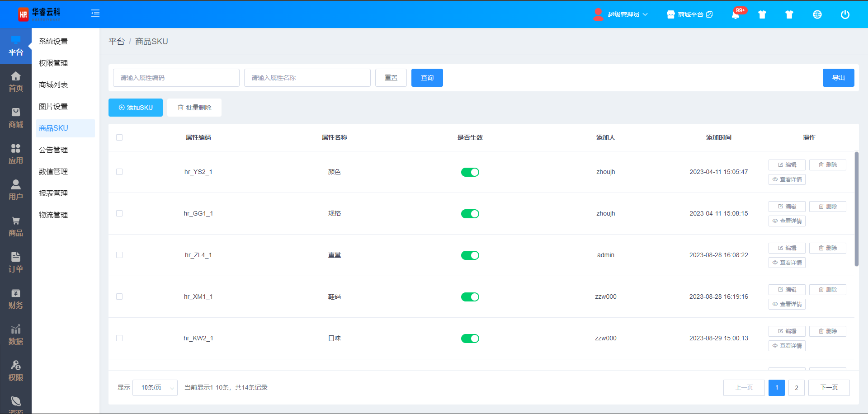Go to page 2 of results
The height and width of the screenshot is (414, 868).
796,388
